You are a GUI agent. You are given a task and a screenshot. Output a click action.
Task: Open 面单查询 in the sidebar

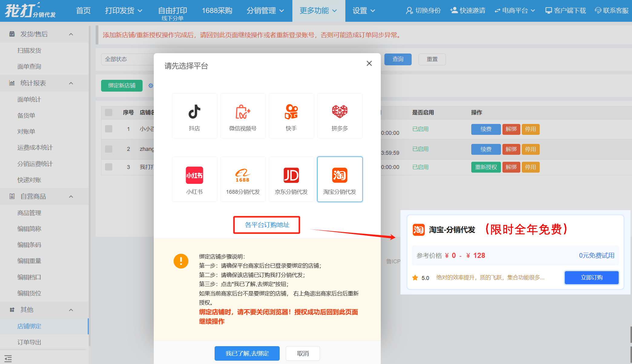(x=29, y=67)
